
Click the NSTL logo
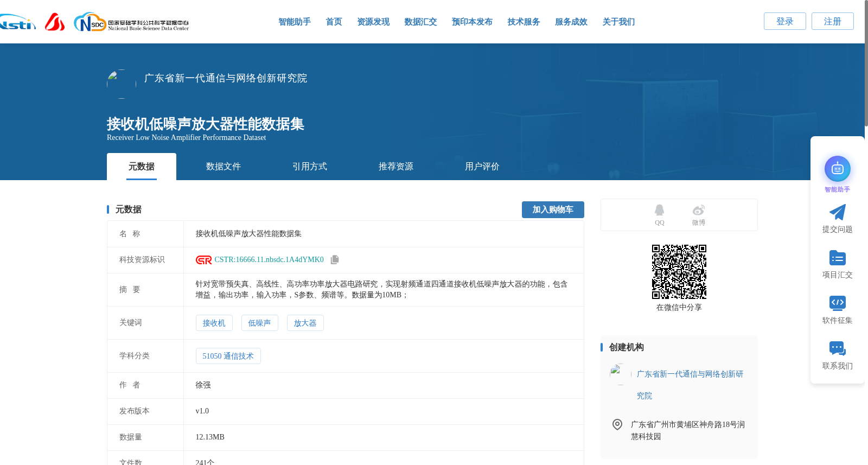point(17,22)
